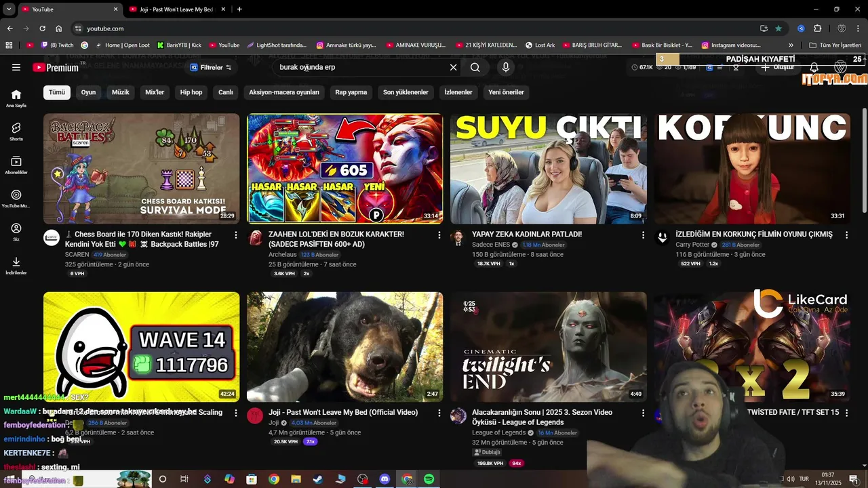This screenshot has width=868, height=488.
Task: Open the Sadece ENES channel avatar
Action: click(458, 237)
